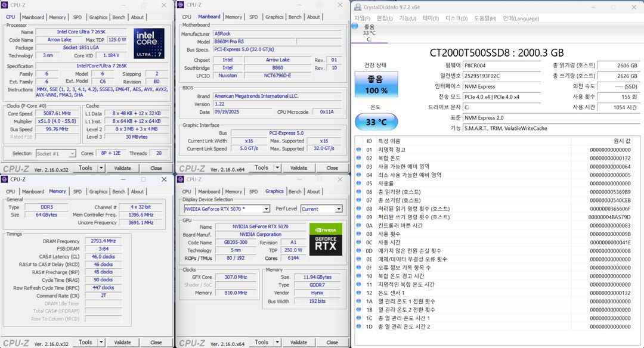
Task: Click CPU-Z title icon in Graphics window
Action: [181, 179]
